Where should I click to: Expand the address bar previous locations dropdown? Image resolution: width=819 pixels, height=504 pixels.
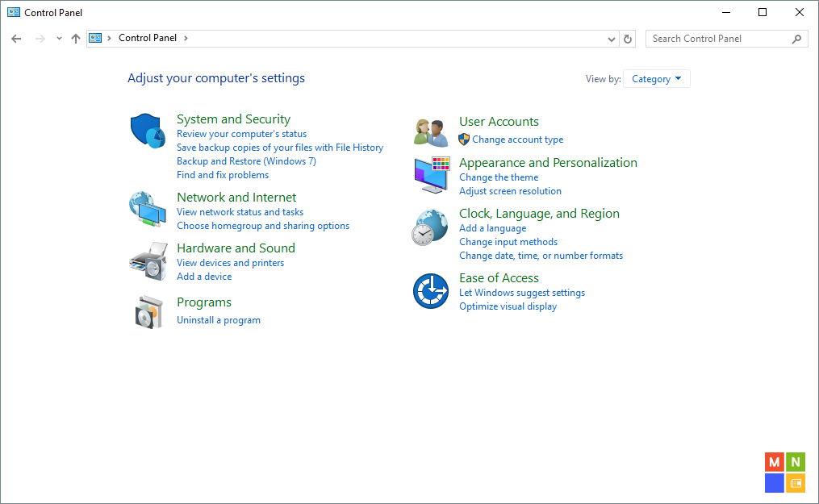tap(612, 40)
